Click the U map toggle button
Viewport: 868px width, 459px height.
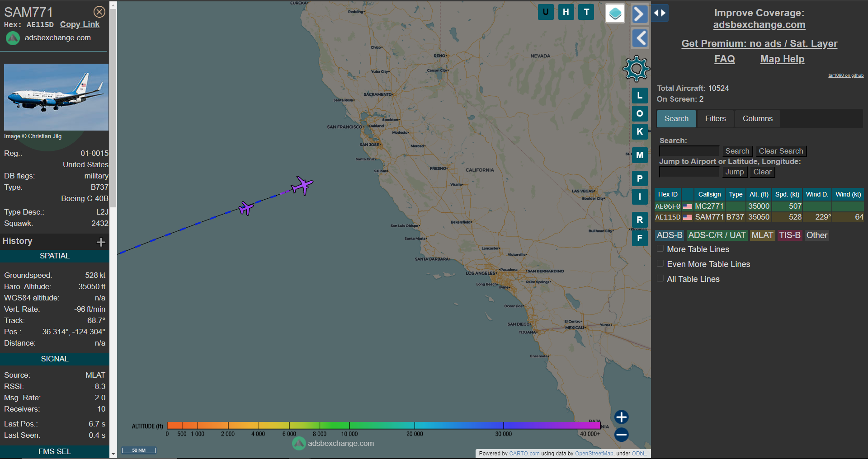[546, 12]
